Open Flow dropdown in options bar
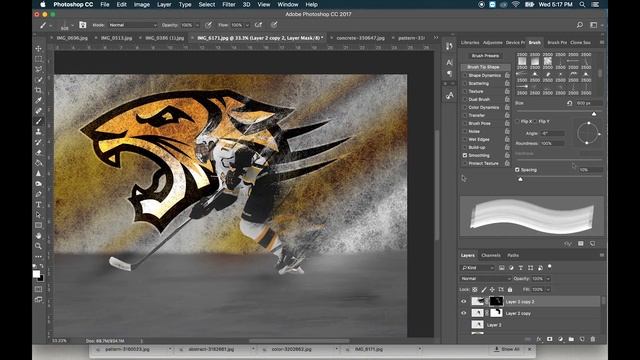 (x=247, y=25)
